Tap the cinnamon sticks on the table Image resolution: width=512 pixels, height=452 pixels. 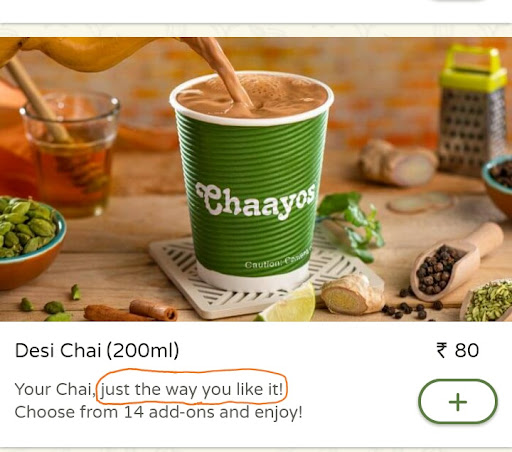tap(131, 311)
